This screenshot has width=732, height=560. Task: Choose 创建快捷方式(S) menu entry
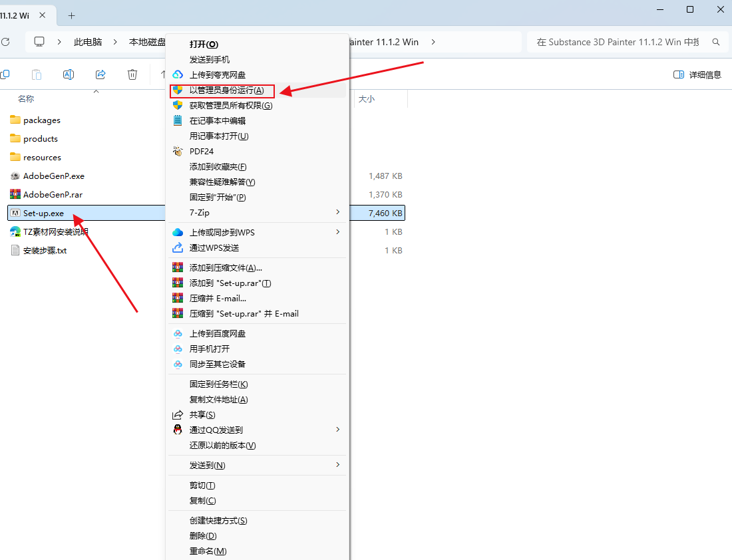click(258, 521)
